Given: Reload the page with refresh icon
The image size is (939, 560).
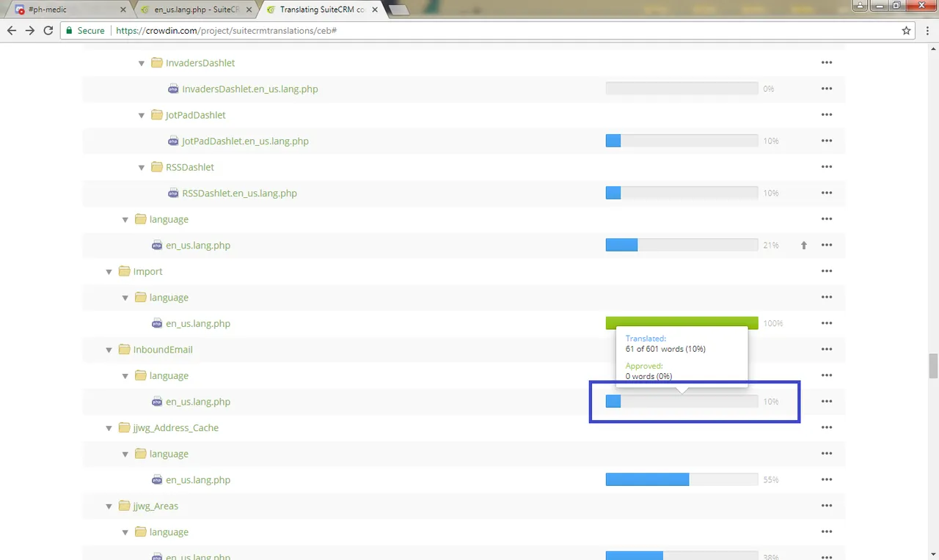Looking at the screenshot, I should (48, 31).
